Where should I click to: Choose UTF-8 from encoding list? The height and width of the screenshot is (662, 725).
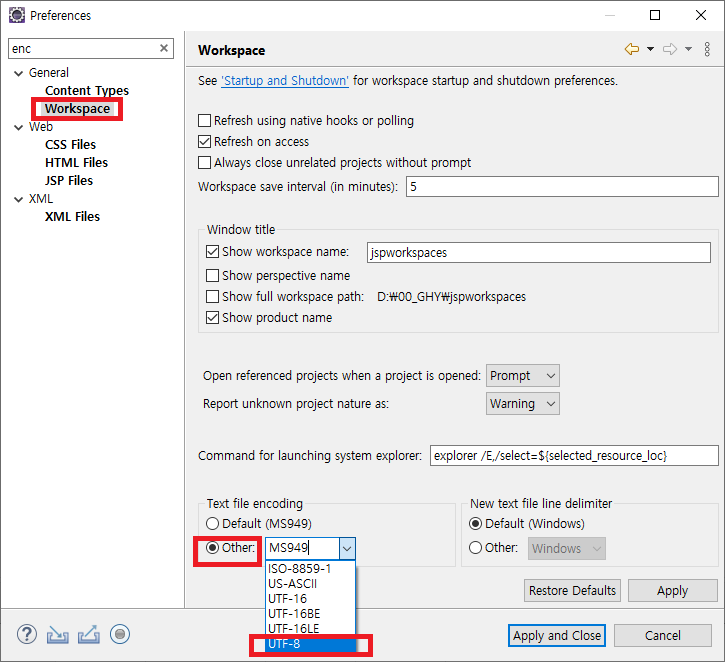(310, 644)
